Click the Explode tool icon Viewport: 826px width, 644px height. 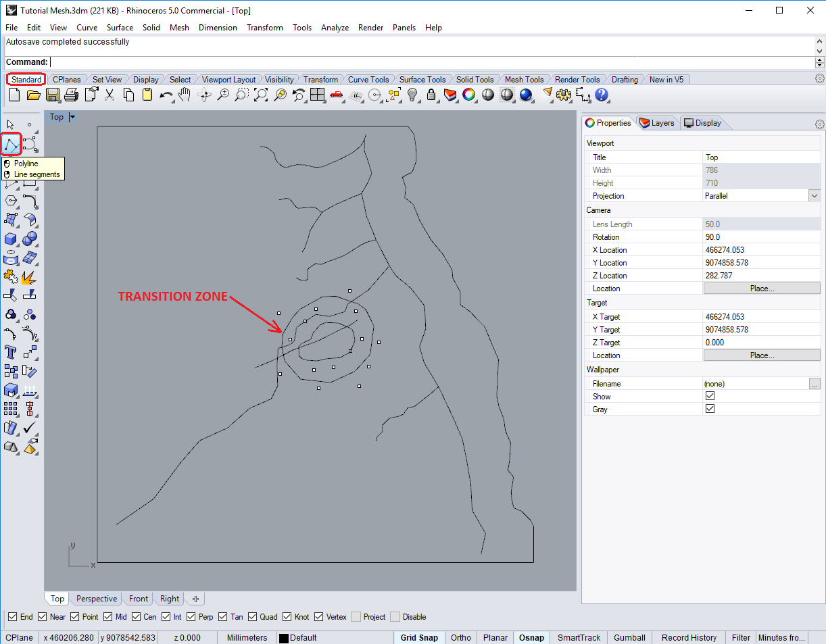[x=29, y=276]
